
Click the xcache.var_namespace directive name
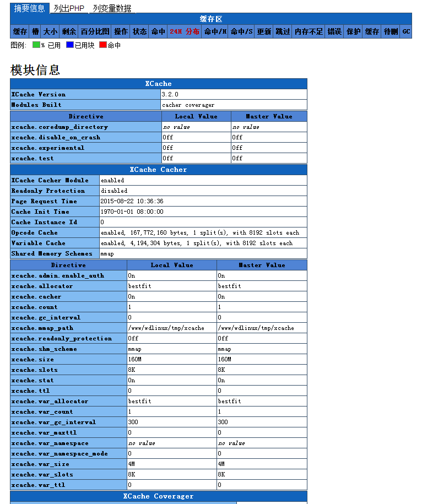[50, 443]
